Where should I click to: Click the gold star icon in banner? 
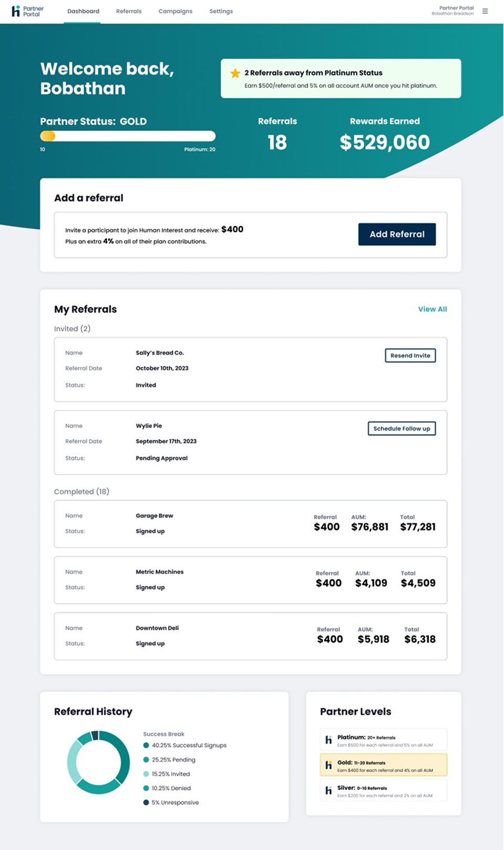tap(235, 73)
